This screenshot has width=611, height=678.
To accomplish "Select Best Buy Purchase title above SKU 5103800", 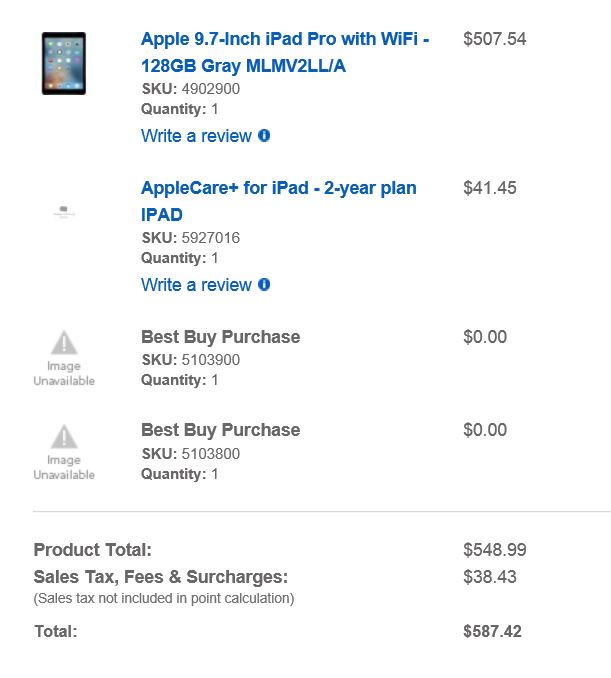I will point(220,430).
